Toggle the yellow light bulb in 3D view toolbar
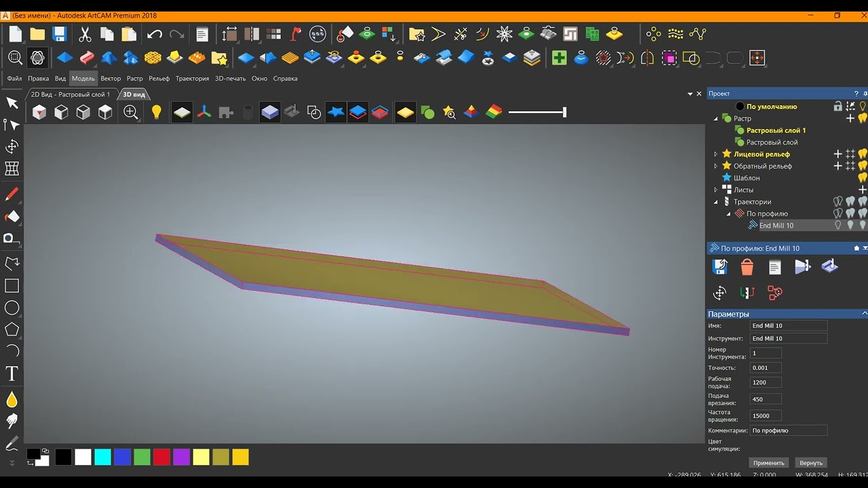This screenshot has height=488, width=868. coord(157,113)
